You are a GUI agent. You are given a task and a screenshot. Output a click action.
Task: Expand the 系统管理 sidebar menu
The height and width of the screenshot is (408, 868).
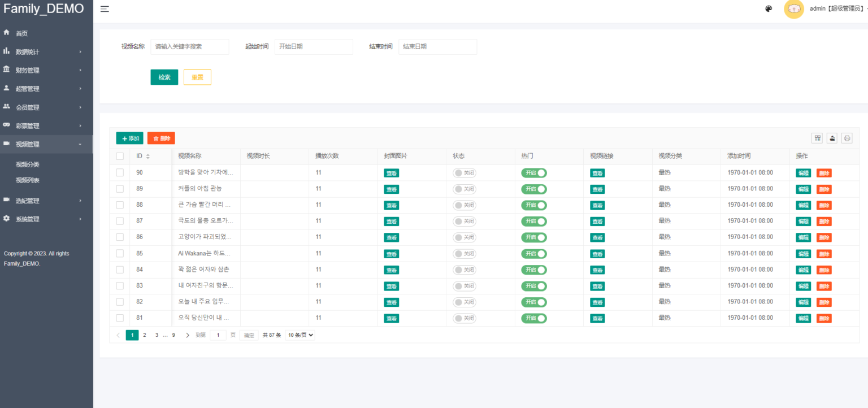[x=46, y=219]
